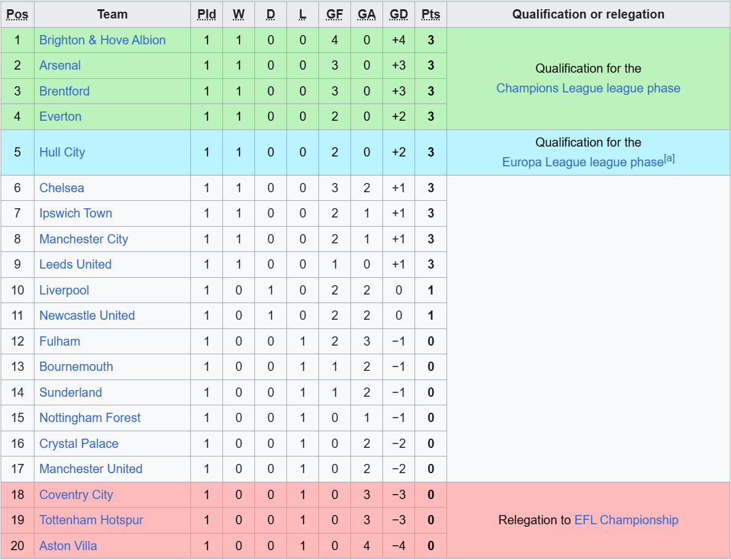Viewport: 731px width, 560px height.
Task: Click the Everton team link
Action: 60,116
